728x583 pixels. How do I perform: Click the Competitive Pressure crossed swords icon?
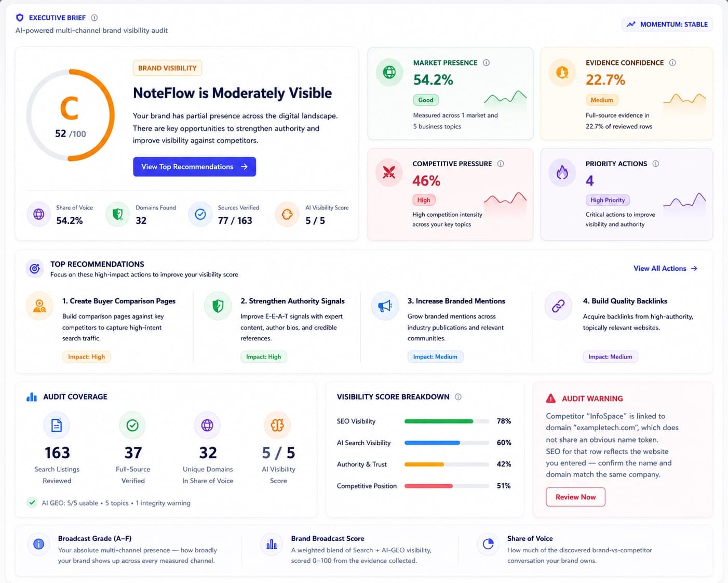pyautogui.click(x=389, y=173)
